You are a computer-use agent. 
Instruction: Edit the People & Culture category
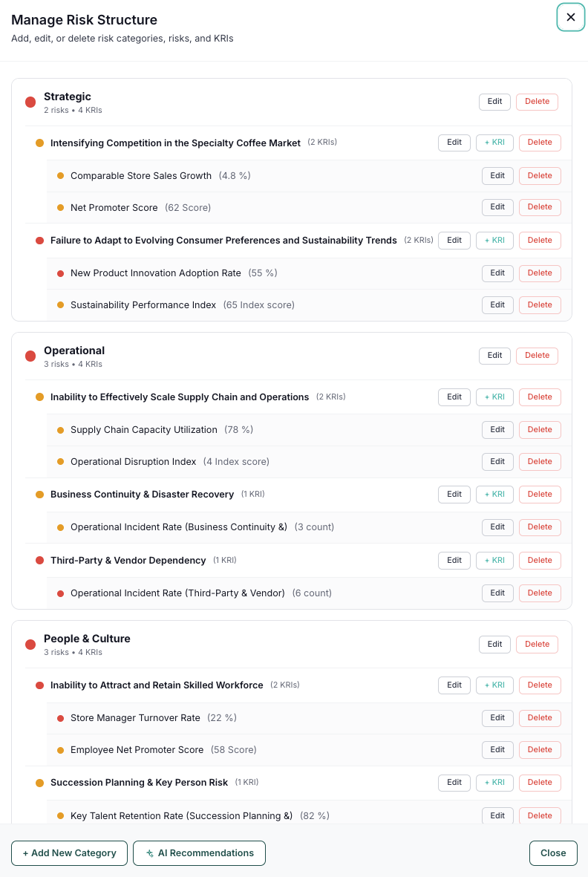click(x=494, y=645)
